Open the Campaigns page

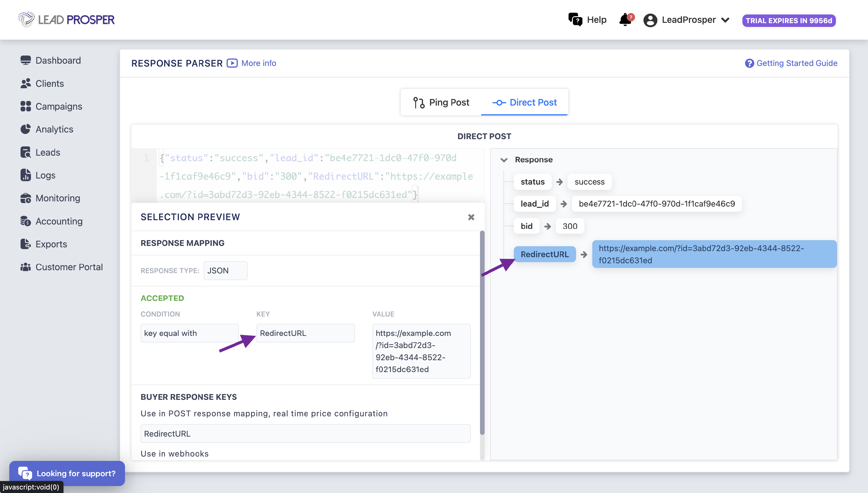[59, 106]
